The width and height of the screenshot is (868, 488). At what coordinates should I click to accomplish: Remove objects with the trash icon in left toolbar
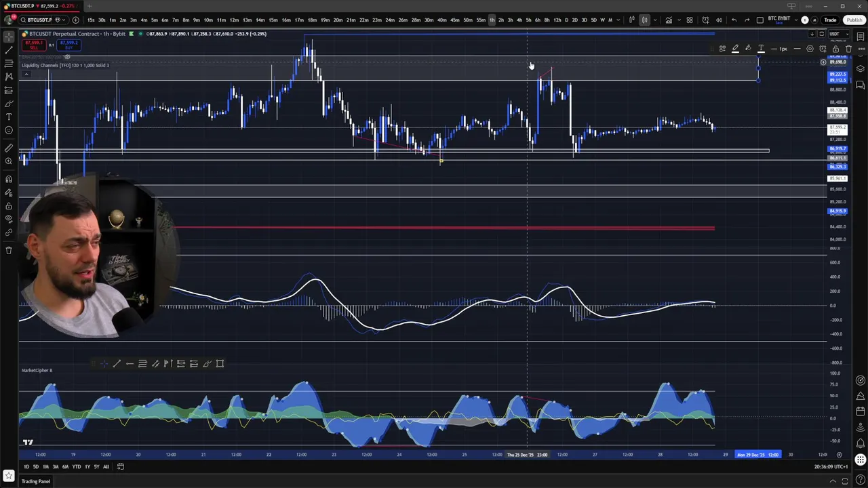[9, 250]
